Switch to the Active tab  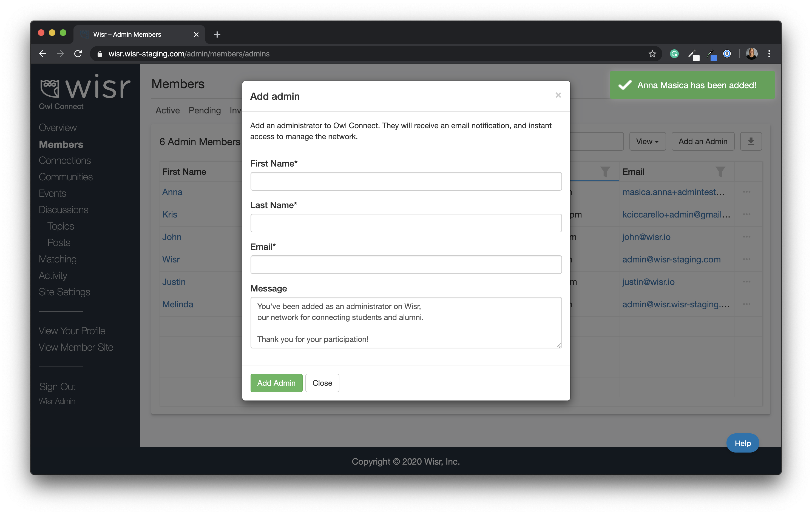click(x=167, y=110)
